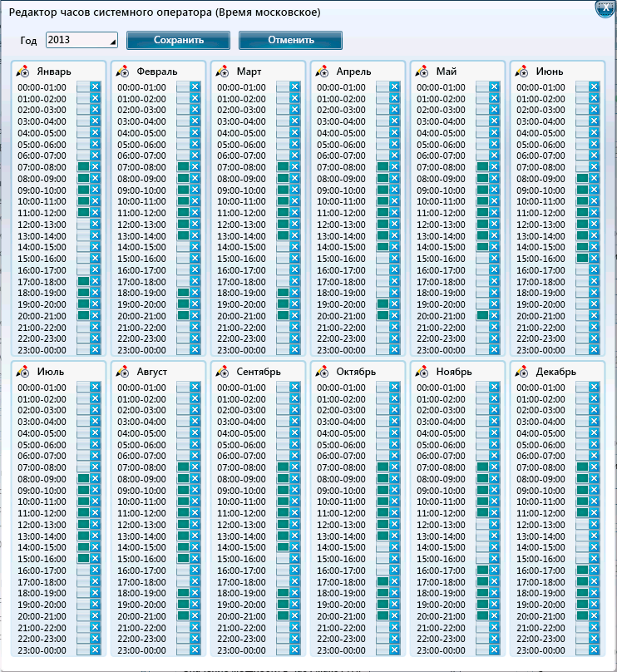Disable the Май 20:00-21:00 hour cell
Viewport: 617px width, 672px height.
(482, 316)
